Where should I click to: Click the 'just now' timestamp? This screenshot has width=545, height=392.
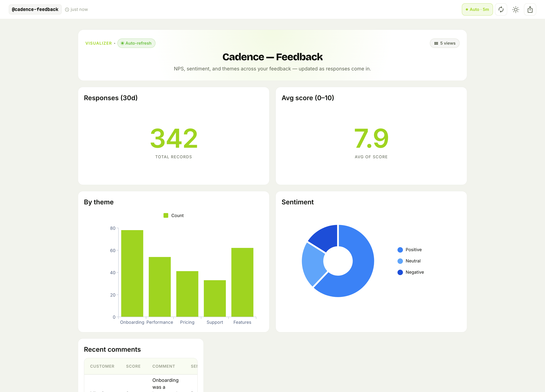pos(79,10)
